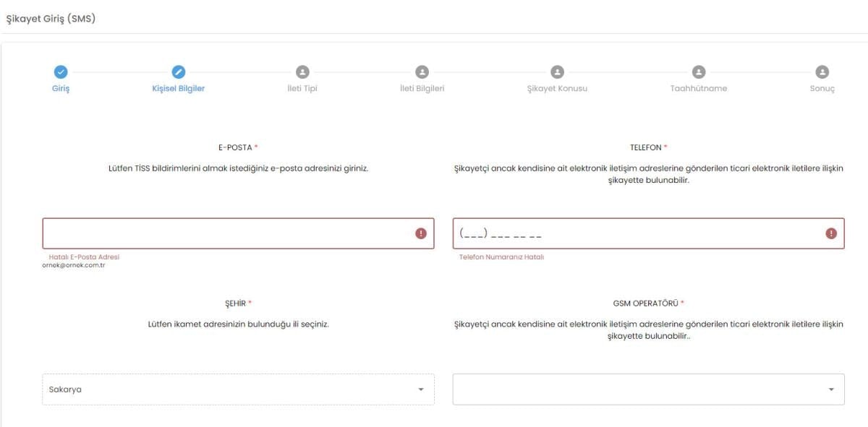Click the Şikayet Konusu step icon

click(x=557, y=72)
